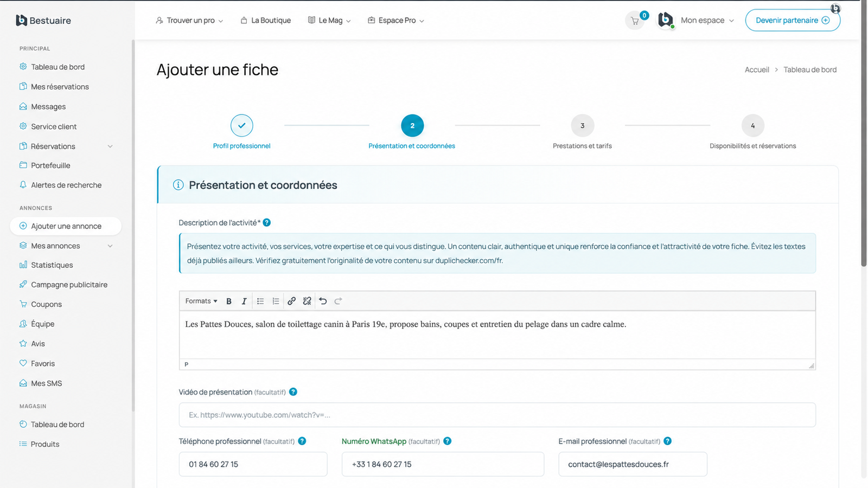This screenshot has height=488, width=868.
Task: Click Tableau de bord breadcrumb link
Action: coord(810,70)
